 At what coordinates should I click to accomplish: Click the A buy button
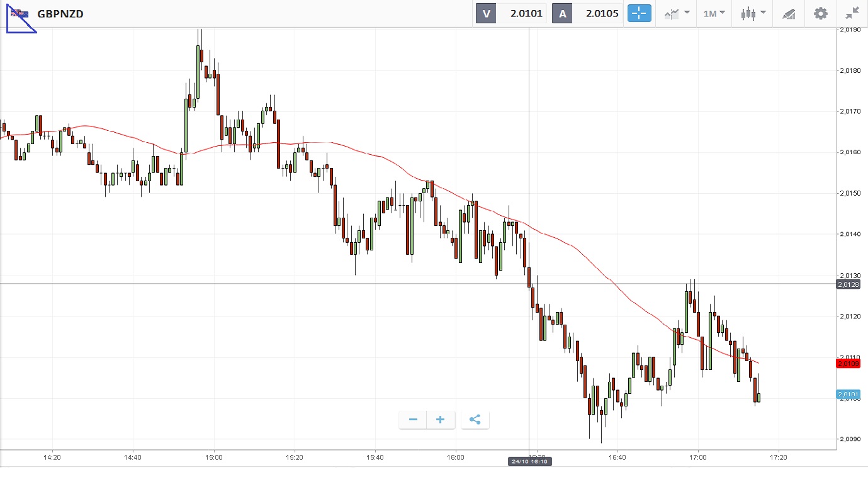(562, 13)
